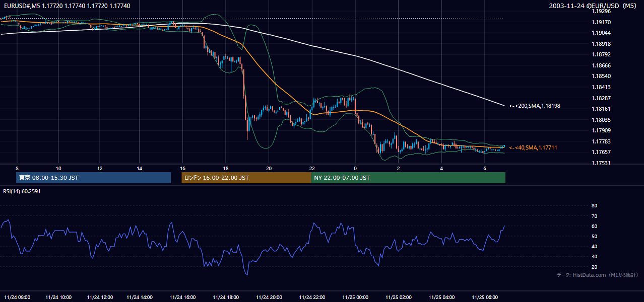Click the London 16:00-22:00 JST session bar
The image size is (644, 302).
point(246,178)
